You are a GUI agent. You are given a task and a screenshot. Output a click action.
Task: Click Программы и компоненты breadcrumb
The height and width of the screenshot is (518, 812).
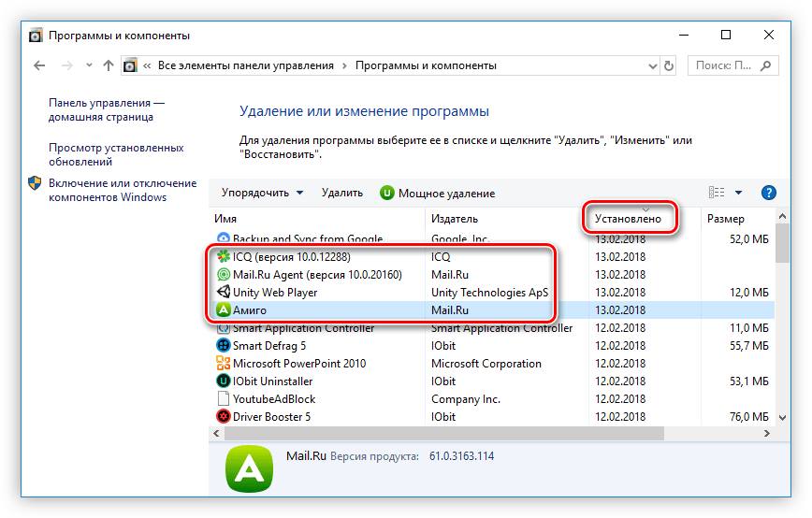[426, 65]
